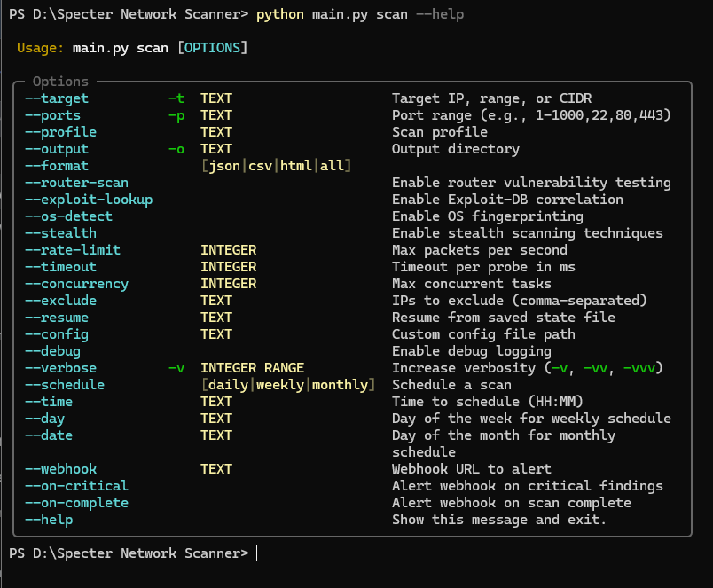Click the --resume option

[x=57, y=318]
